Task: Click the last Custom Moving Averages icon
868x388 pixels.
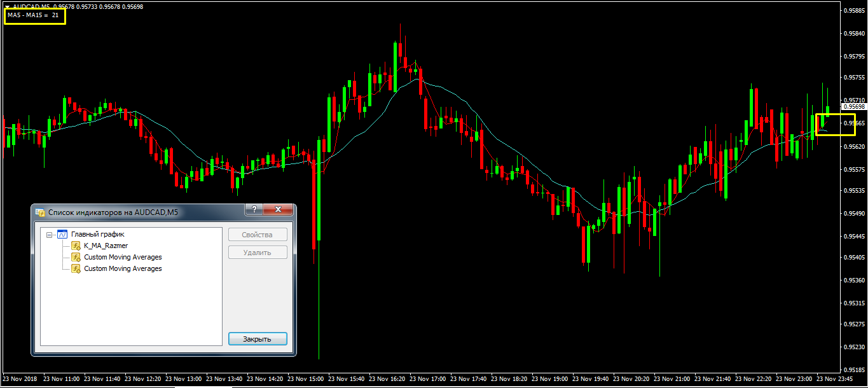Action: click(76, 269)
